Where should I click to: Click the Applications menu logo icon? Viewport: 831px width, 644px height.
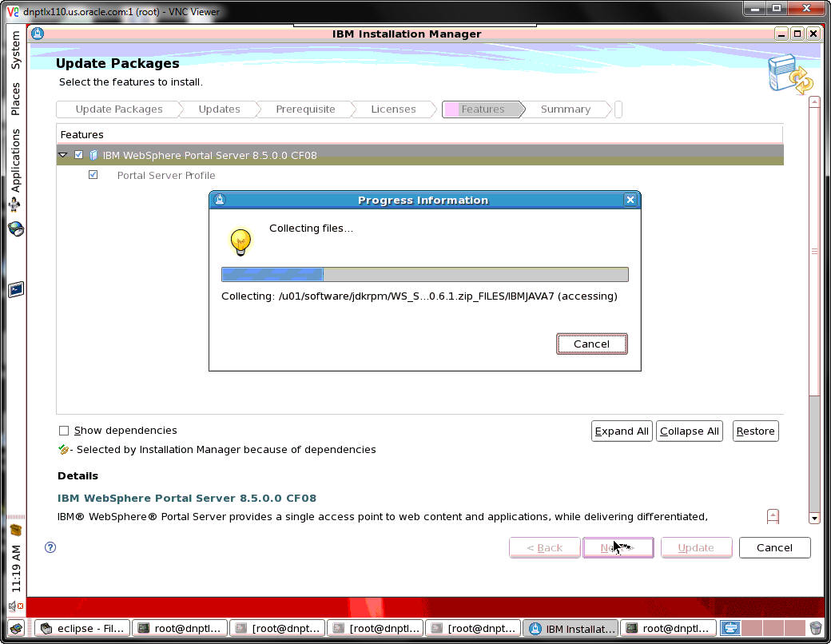coord(15,204)
